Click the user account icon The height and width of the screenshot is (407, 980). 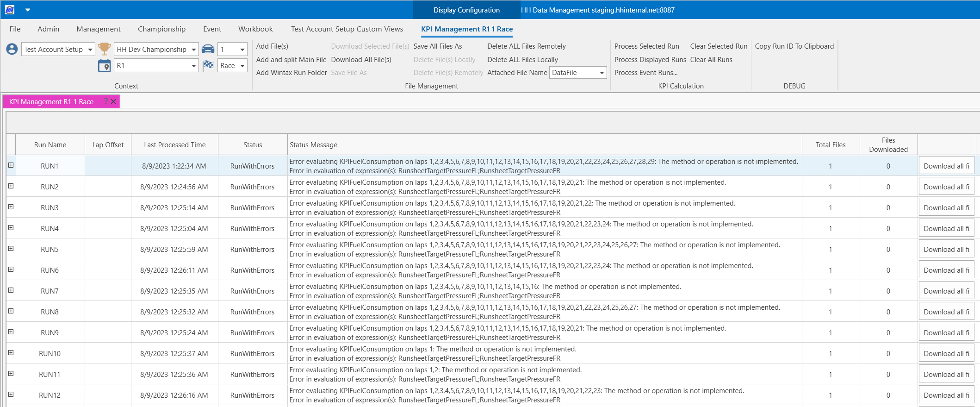click(12, 49)
